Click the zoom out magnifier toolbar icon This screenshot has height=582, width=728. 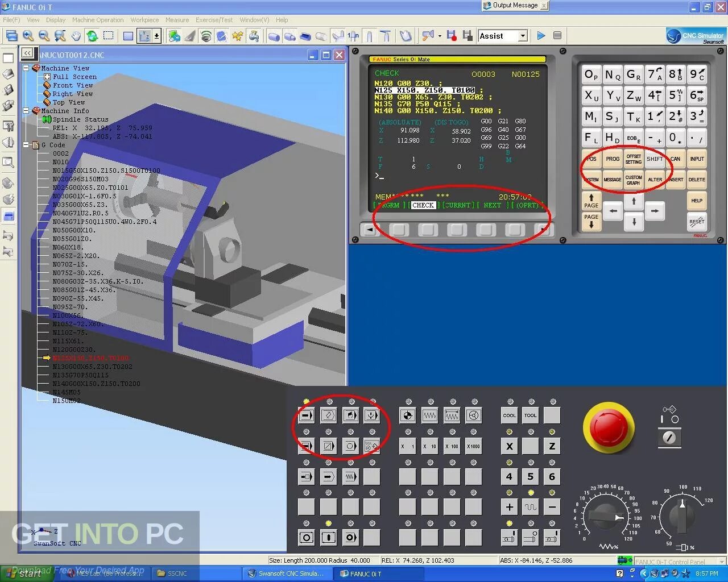pyautogui.click(x=44, y=36)
